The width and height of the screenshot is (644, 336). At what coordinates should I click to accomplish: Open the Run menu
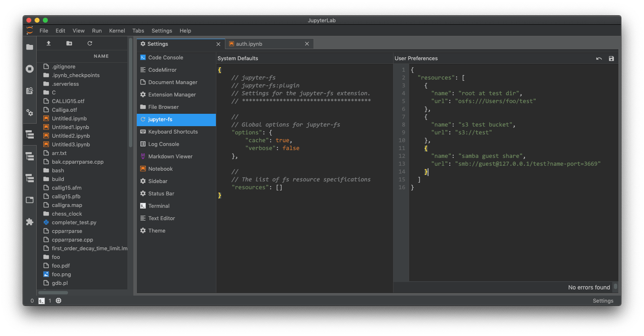coord(97,31)
